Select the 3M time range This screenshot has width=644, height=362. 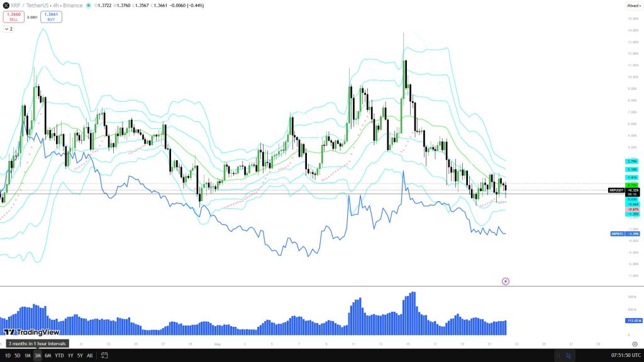(x=37, y=356)
